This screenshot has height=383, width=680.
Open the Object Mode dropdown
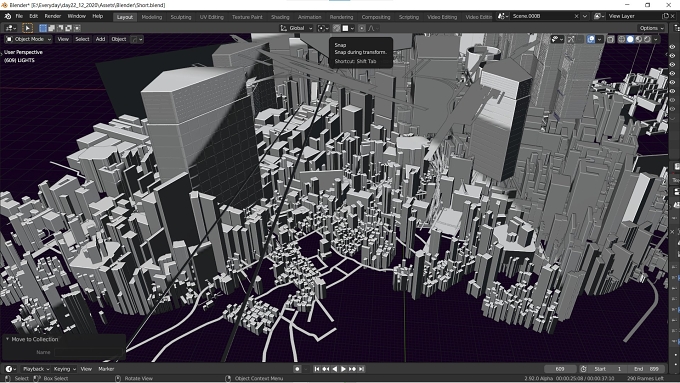point(28,39)
